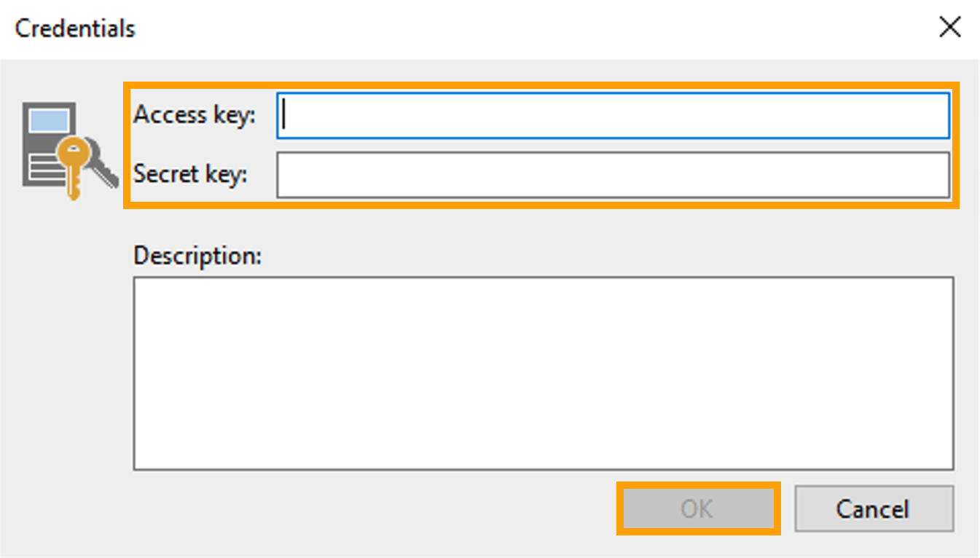Click the Credentials title text

point(75,28)
